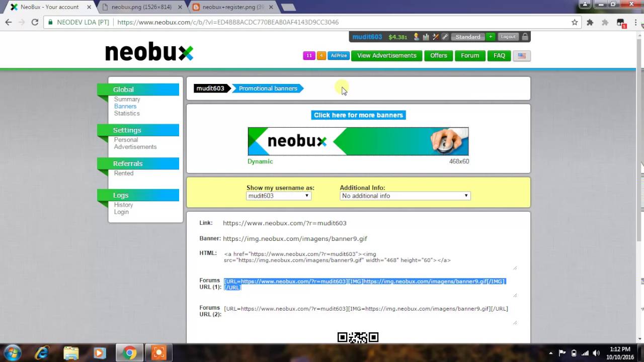
Task: Click the dark puzzle extension icon
Action: coord(590,22)
